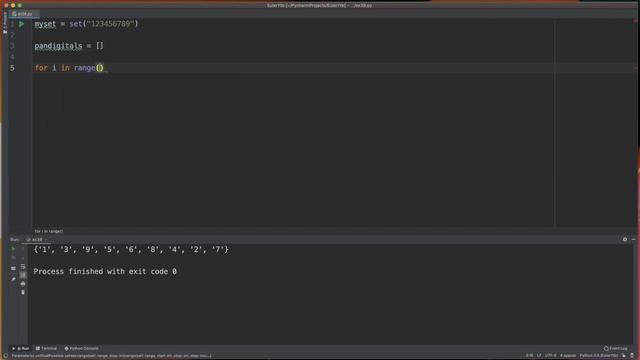Screen dimensions: 640x360
Task: Click the restore layout icon in Run toolbar
Action: [x=13, y=269]
